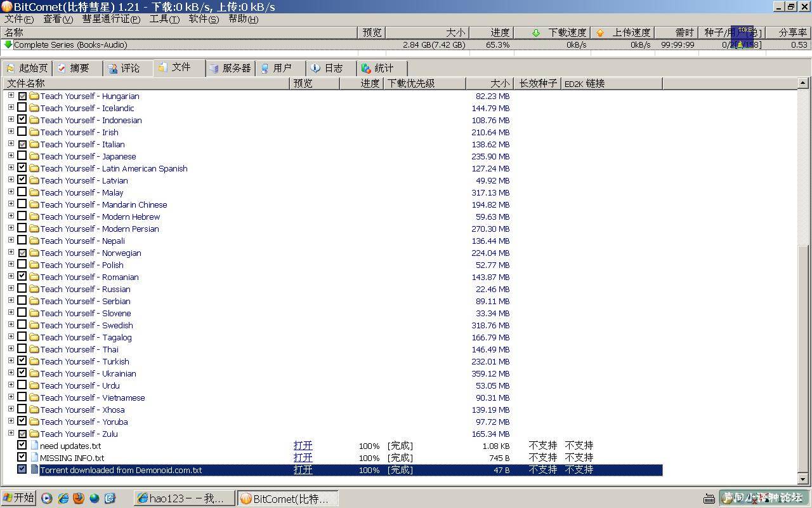The height and width of the screenshot is (508, 812).
Task: Click the folder icon of Teach Yourself - Urdu
Action: [x=34, y=386]
